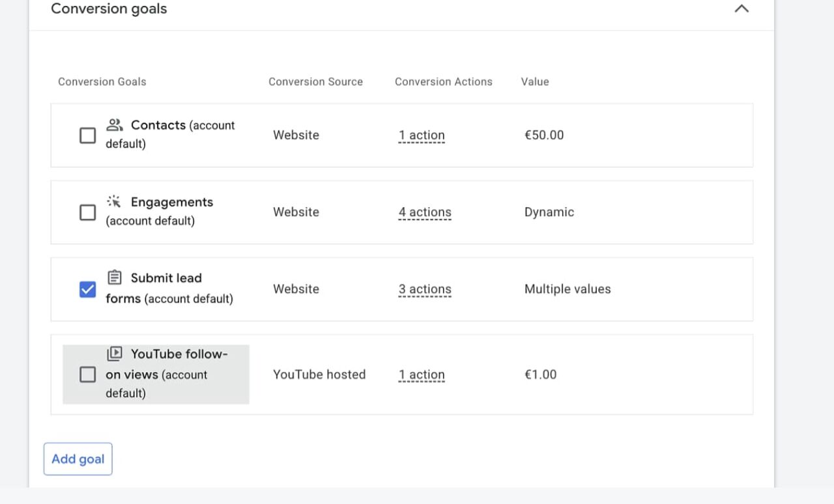834x504 pixels.
Task: Click the Add goal button
Action: [78, 459]
